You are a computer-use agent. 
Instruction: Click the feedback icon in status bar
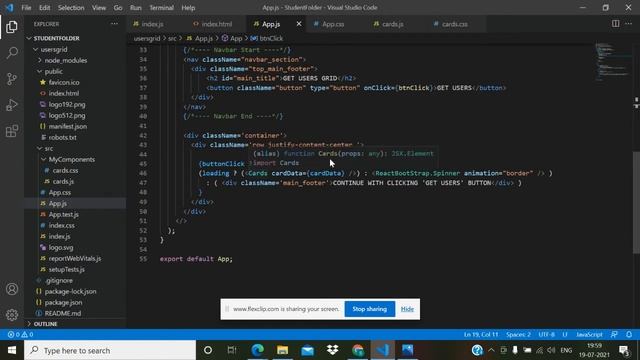614,334
